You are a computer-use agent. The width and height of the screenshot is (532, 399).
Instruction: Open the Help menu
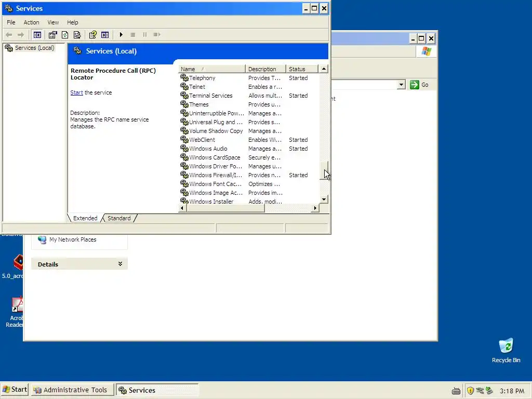(x=72, y=22)
